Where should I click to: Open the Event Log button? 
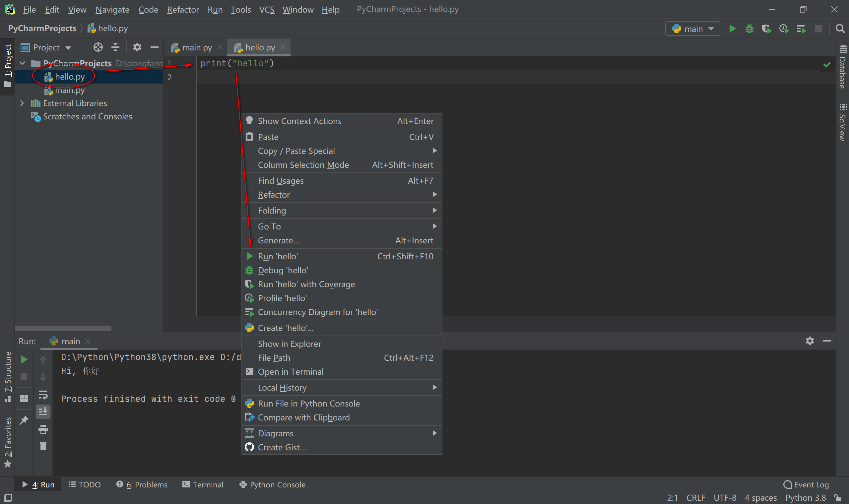point(806,485)
